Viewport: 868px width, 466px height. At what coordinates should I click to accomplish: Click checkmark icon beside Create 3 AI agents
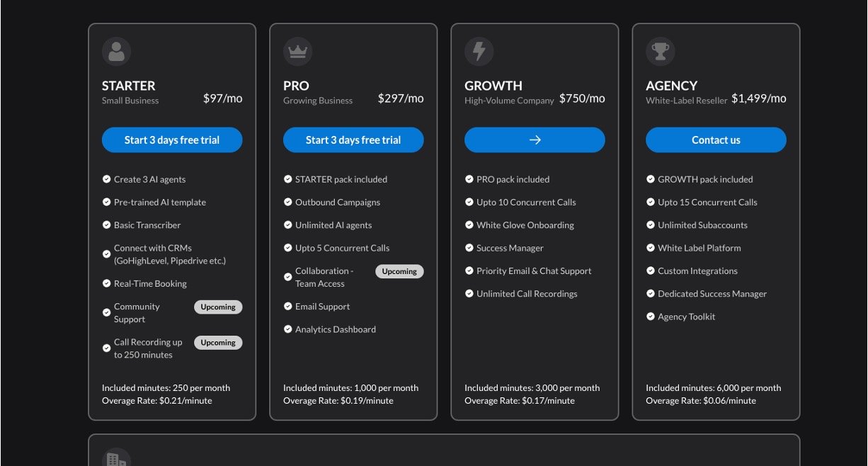(x=107, y=180)
